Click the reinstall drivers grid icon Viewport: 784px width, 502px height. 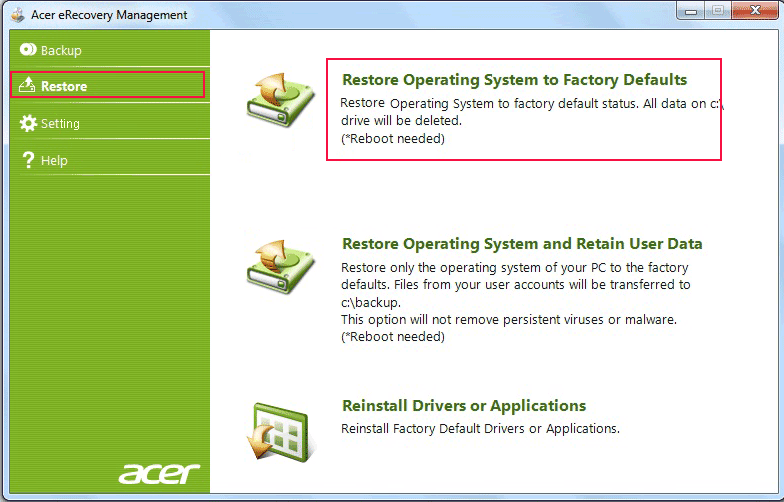click(x=280, y=432)
